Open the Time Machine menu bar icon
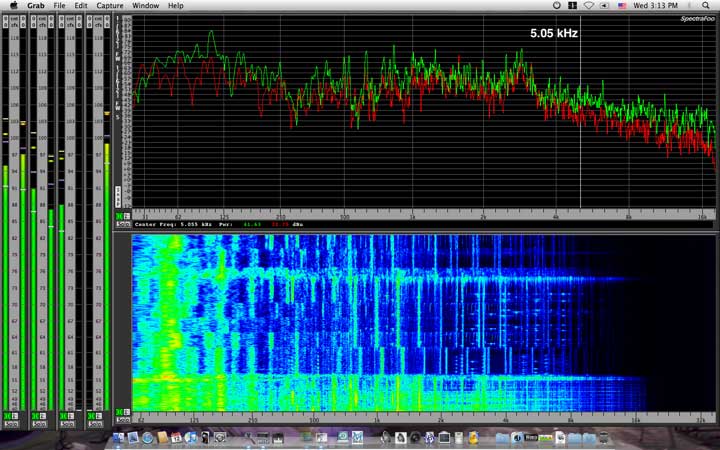Image resolution: width=720 pixels, height=450 pixels. (557, 6)
